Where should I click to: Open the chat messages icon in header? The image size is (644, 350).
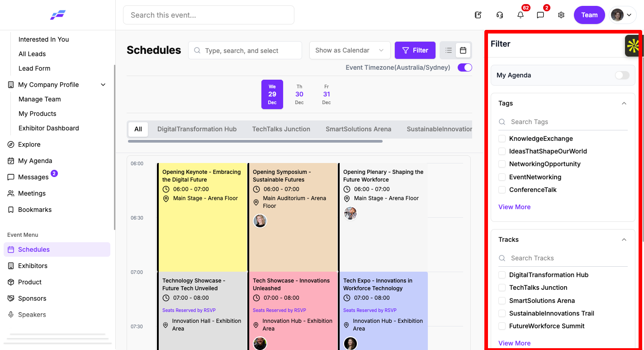tap(540, 15)
